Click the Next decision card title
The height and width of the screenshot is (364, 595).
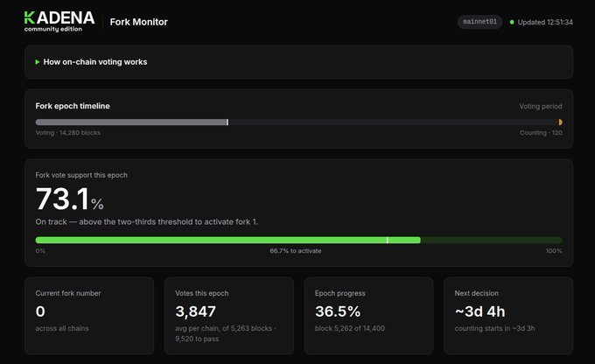pyautogui.click(x=477, y=293)
